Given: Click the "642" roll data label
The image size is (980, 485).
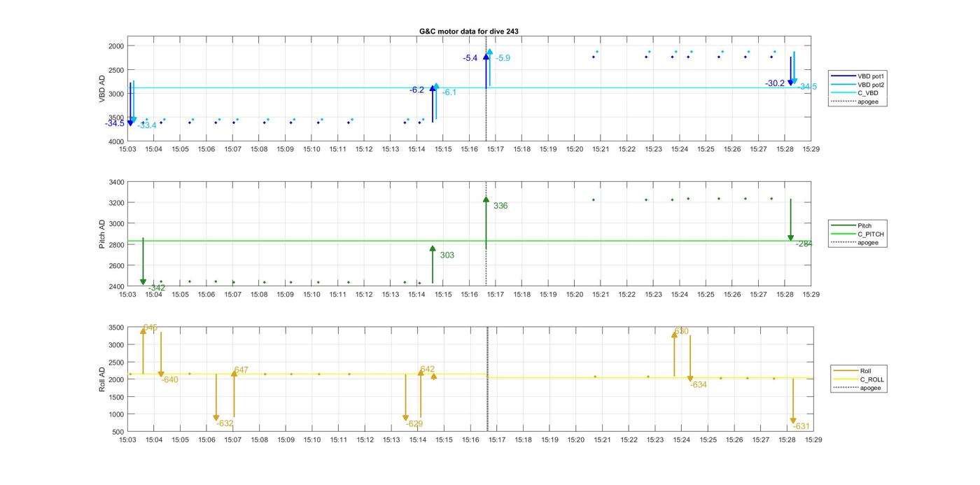Looking at the screenshot, I should click(x=428, y=370).
